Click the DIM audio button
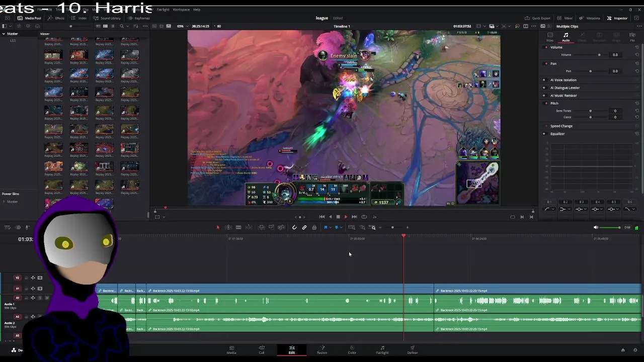 click(x=627, y=227)
